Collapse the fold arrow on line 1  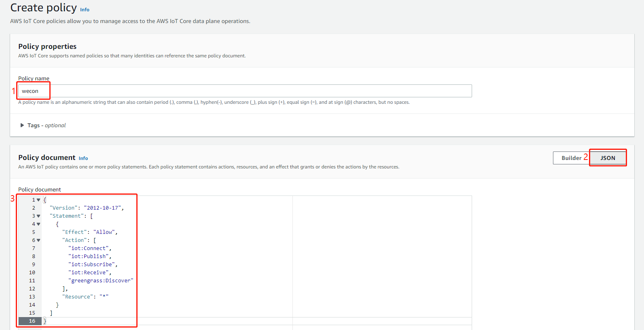(x=38, y=200)
